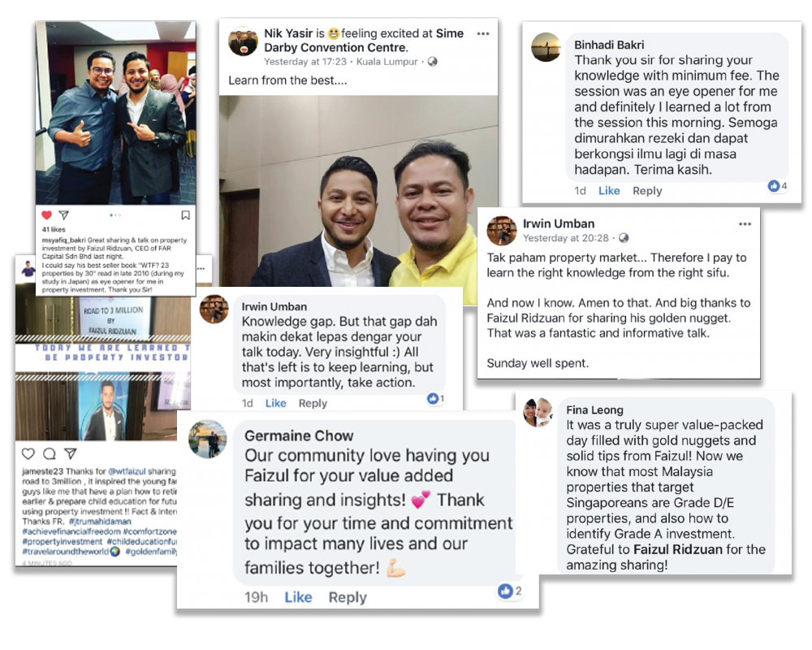The image size is (812, 650).
Task: Like Irwin Umban's Knowledge gap comment
Action: point(275,403)
